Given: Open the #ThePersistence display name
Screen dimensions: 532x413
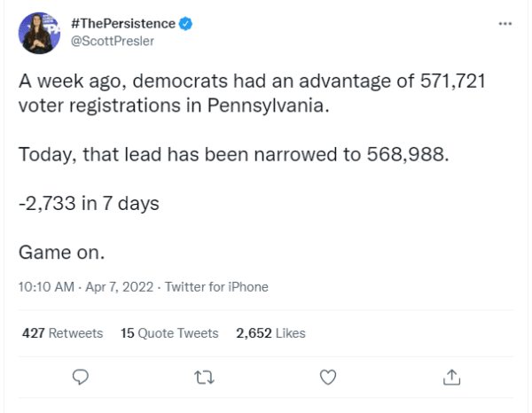Looking at the screenshot, I should pyautogui.click(x=123, y=24).
